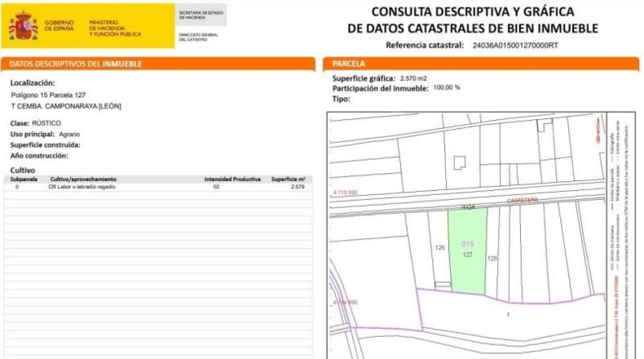The height and width of the screenshot is (359, 644).
Task: Click the 'Año construcción:' label
Action: coord(39,156)
